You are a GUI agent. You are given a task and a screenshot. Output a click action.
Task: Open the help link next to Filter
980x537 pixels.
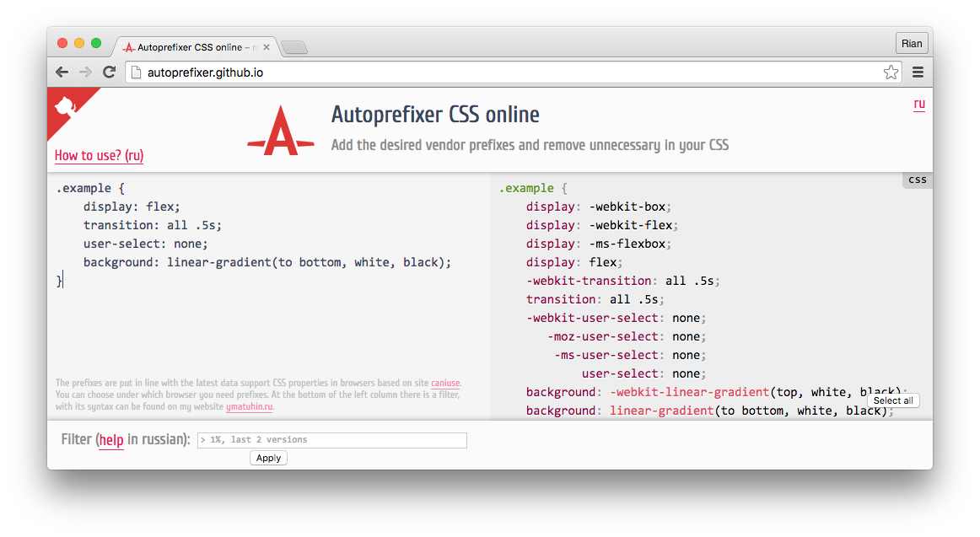pos(110,439)
